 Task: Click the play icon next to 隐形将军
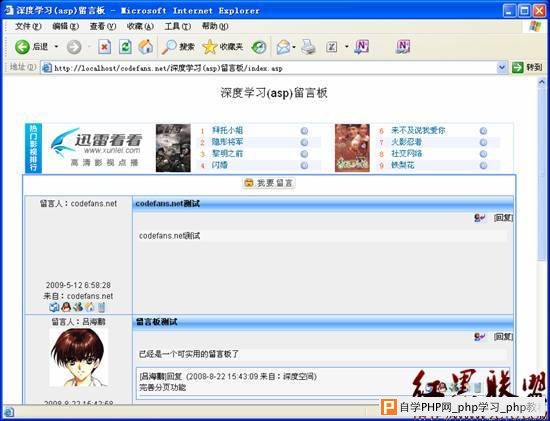tap(304, 142)
